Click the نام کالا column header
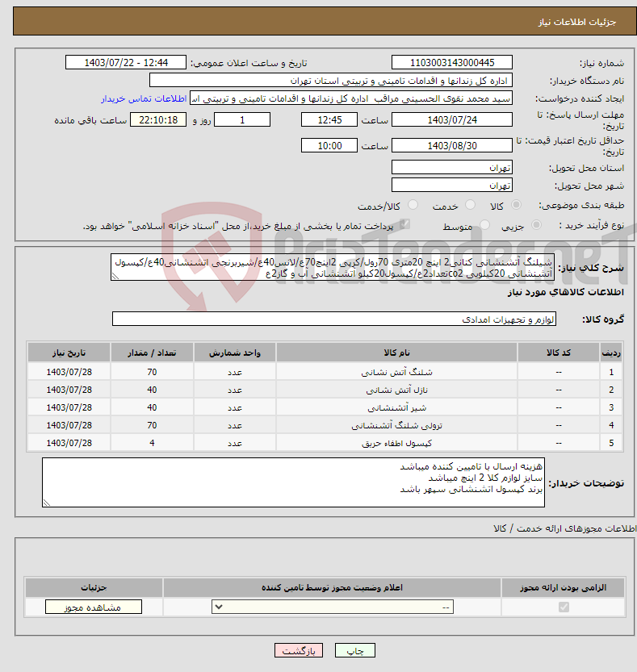Screen dimensions: 637x672 tap(396, 353)
